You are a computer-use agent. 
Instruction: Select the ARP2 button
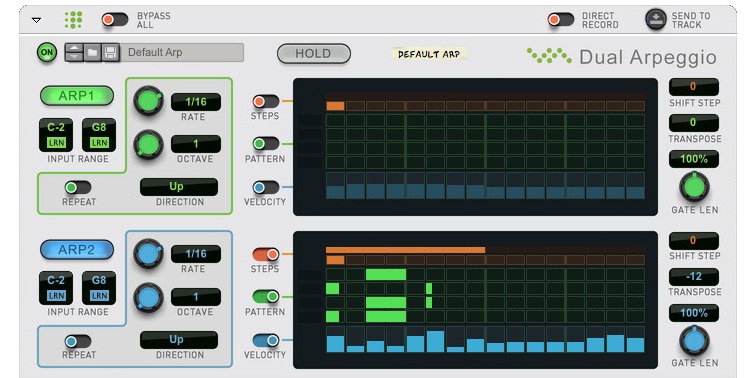click(x=77, y=249)
